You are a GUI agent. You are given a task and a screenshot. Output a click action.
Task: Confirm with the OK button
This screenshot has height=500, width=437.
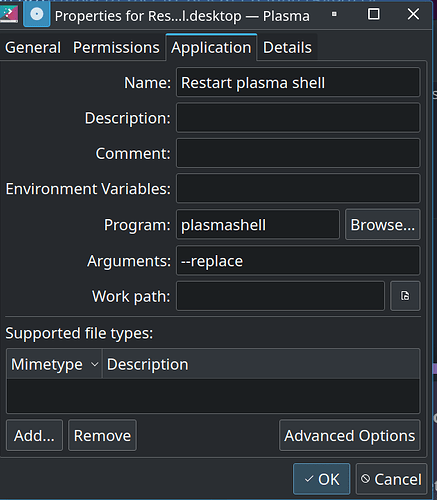322,479
